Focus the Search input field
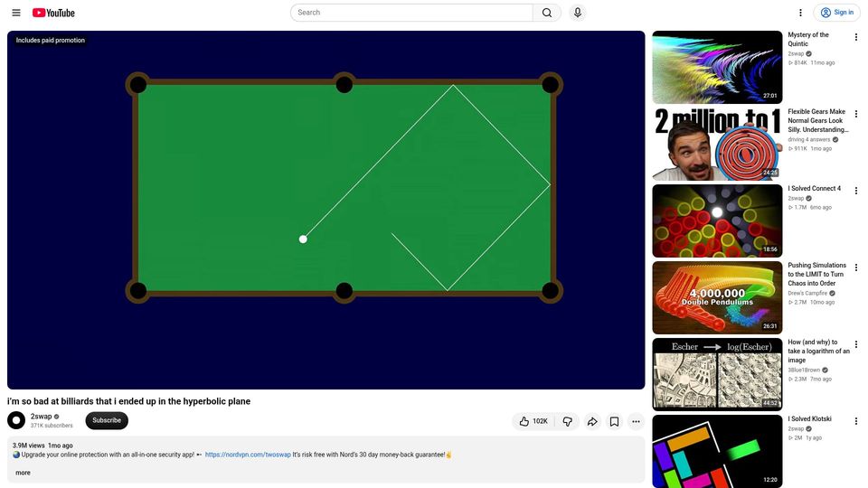Screen dimensions: 868x488 [412, 13]
